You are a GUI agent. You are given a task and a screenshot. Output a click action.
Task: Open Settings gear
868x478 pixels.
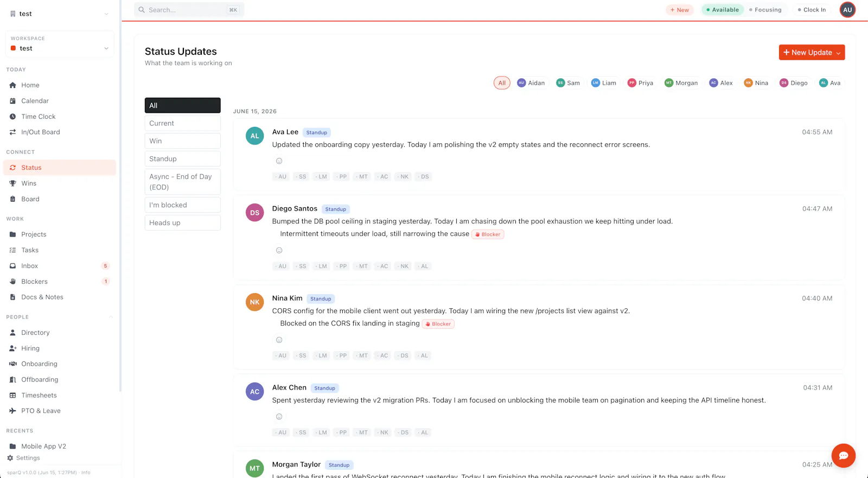(x=23, y=458)
